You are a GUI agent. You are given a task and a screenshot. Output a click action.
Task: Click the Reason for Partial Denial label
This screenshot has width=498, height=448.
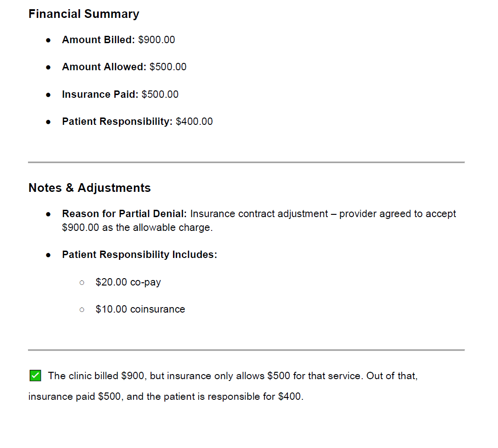tap(124, 214)
